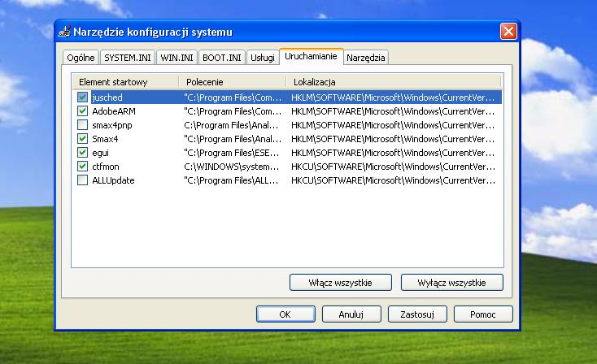Click the smax4pnp command C:\Program Files\Anal…

click(231, 125)
